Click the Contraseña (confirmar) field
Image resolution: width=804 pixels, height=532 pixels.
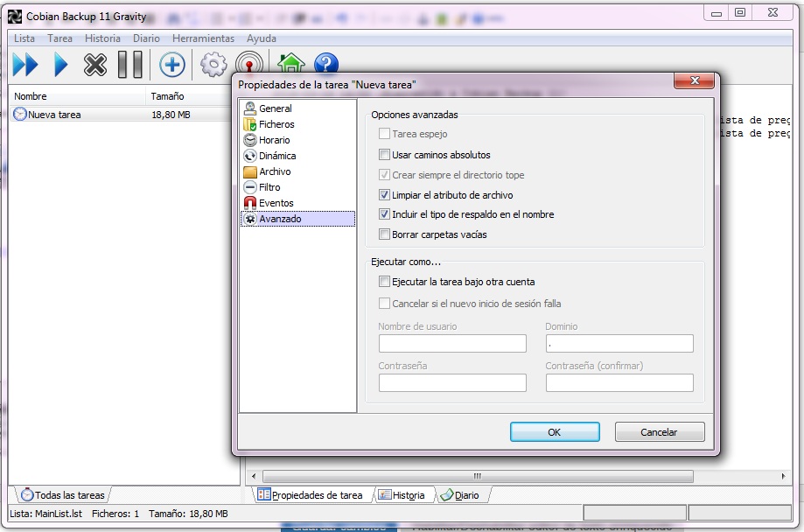point(619,382)
